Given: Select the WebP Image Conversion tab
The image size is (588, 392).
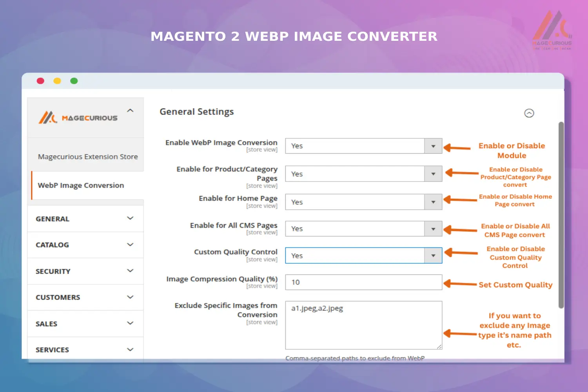Looking at the screenshot, I should coord(81,185).
